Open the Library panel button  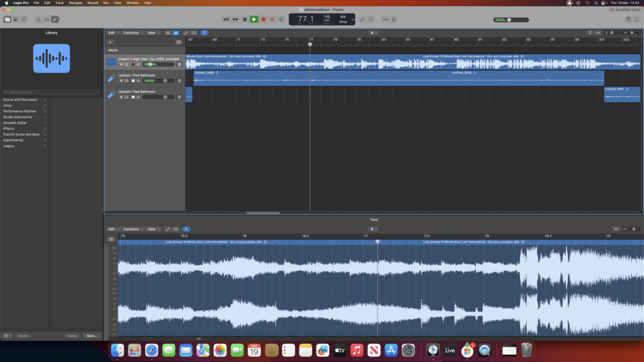(x=8, y=19)
